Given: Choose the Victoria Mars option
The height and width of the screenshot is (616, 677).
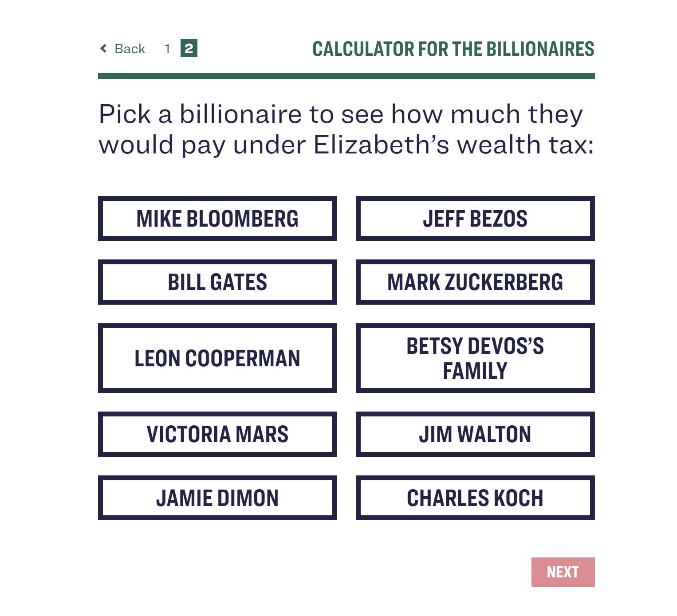Looking at the screenshot, I should [217, 434].
